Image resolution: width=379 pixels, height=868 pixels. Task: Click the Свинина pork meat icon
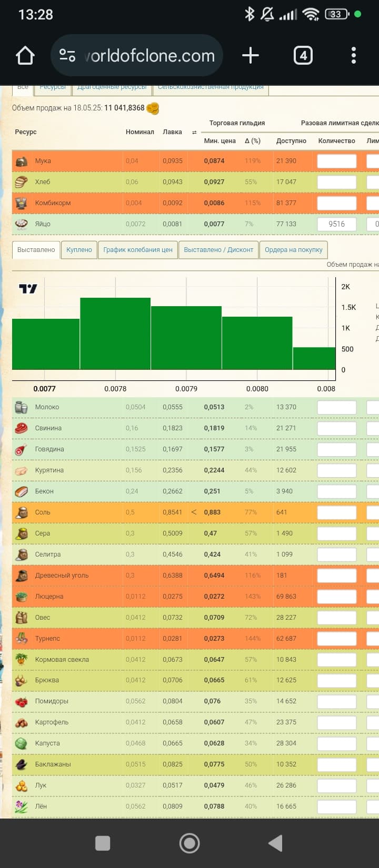(x=22, y=428)
